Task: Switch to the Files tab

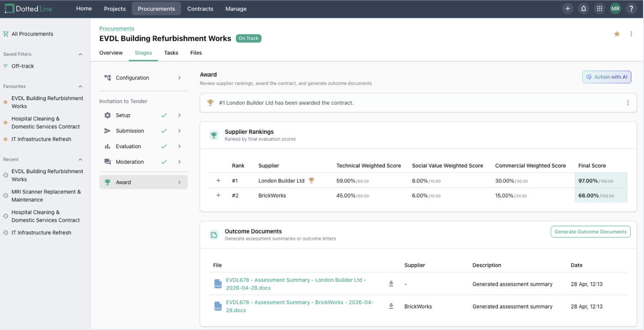Action: pyautogui.click(x=196, y=53)
